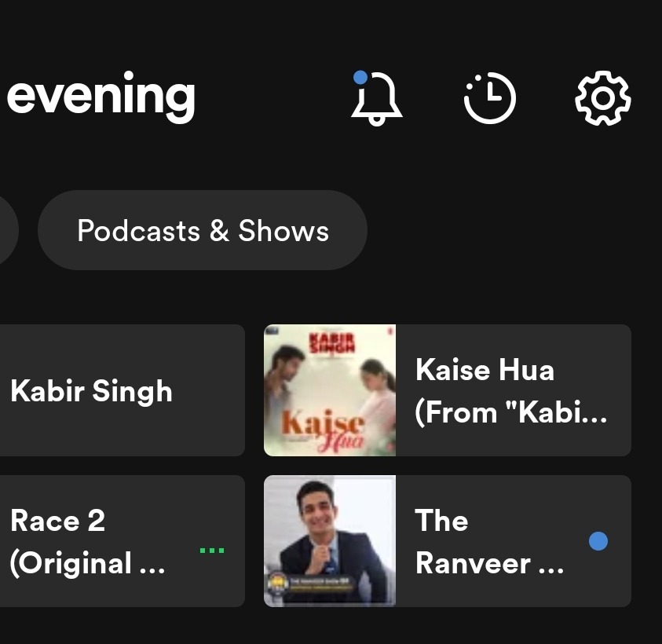Open the notifications bell icon
This screenshot has width=662, height=644.
coord(377,98)
